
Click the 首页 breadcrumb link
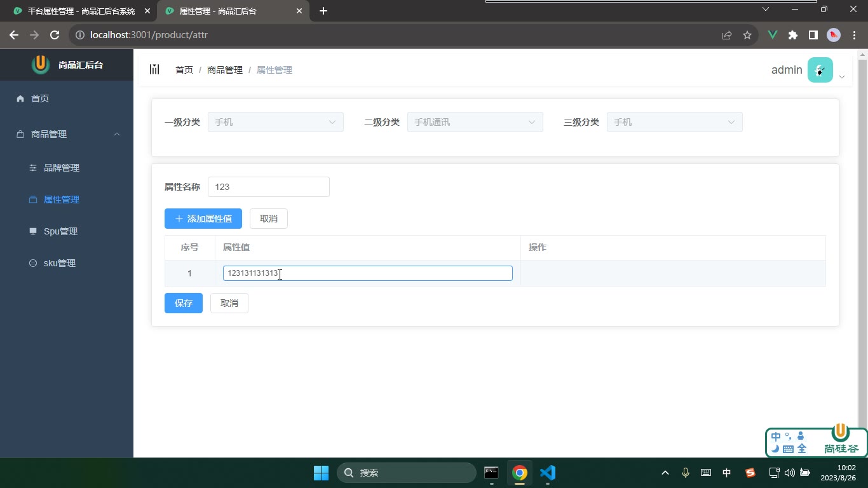(x=184, y=70)
